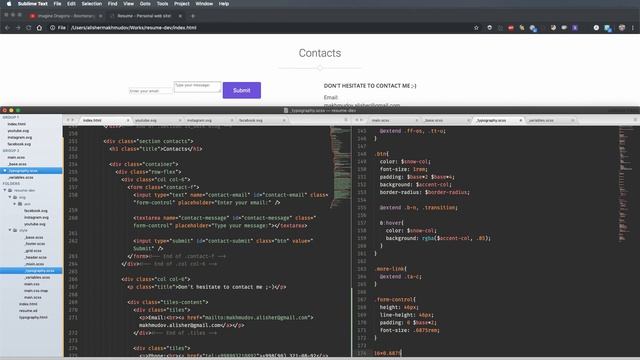Close the Resume - Personal web site browser tab

tap(180, 16)
